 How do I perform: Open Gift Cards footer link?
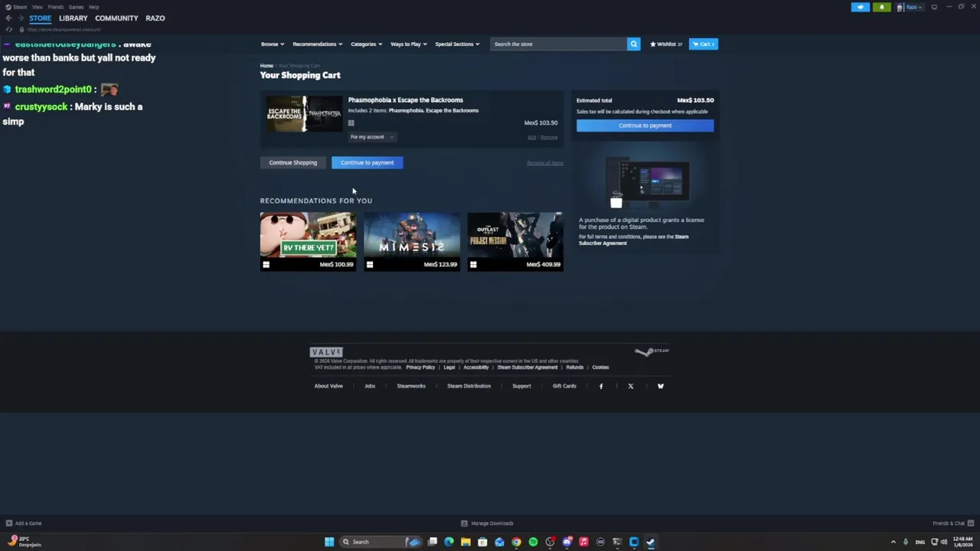click(564, 386)
